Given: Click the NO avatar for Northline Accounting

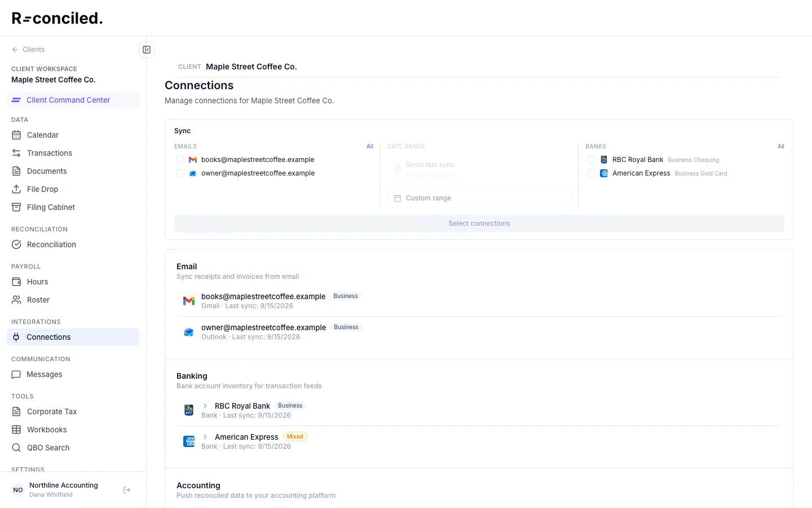Looking at the screenshot, I should pos(18,490).
